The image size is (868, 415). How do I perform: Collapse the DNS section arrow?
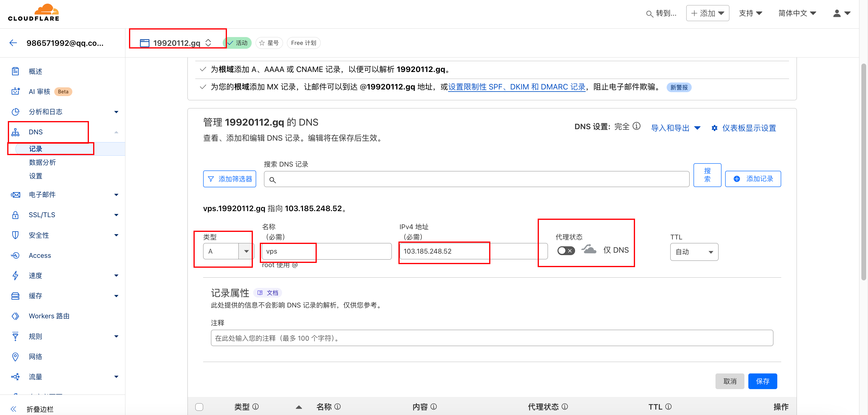click(116, 132)
